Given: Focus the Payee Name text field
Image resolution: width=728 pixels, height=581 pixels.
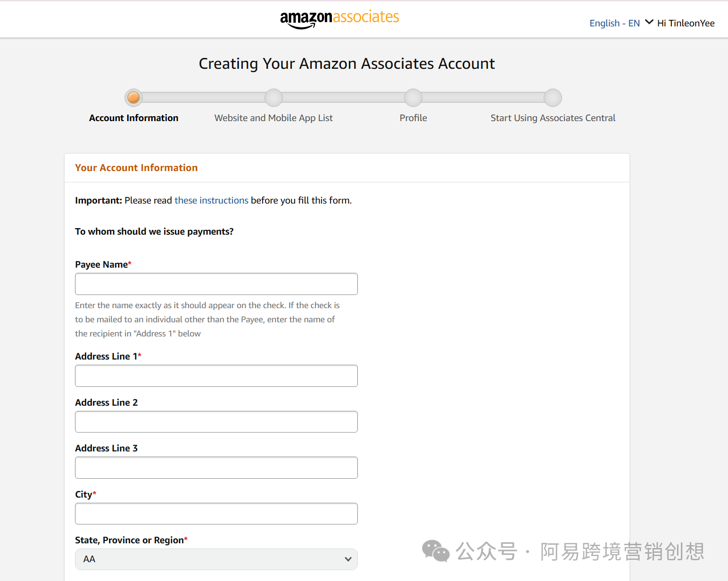Looking at the screenshot, I should click(x=216, y=284).
